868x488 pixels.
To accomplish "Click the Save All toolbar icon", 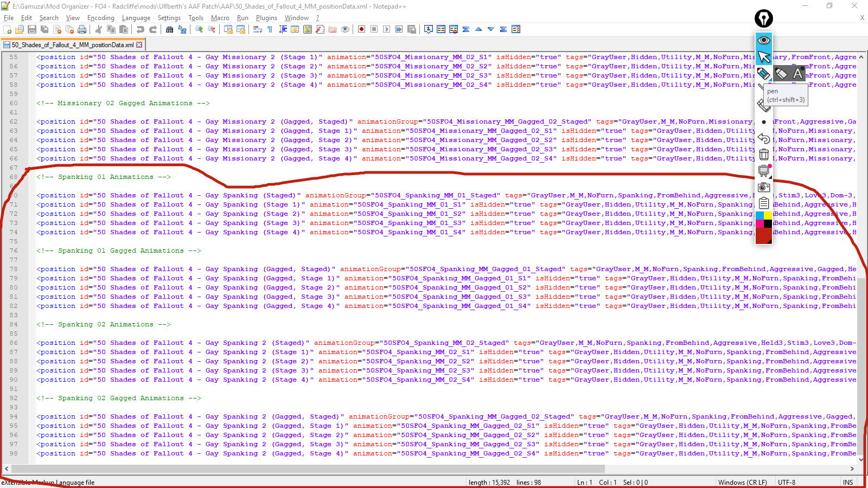I will click(x=44, y=29).
